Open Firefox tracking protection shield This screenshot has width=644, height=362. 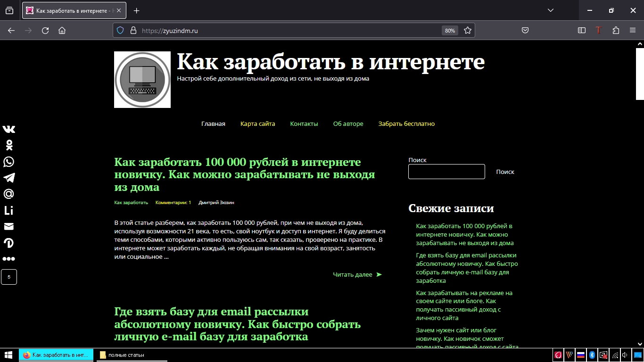pos(120,30)
